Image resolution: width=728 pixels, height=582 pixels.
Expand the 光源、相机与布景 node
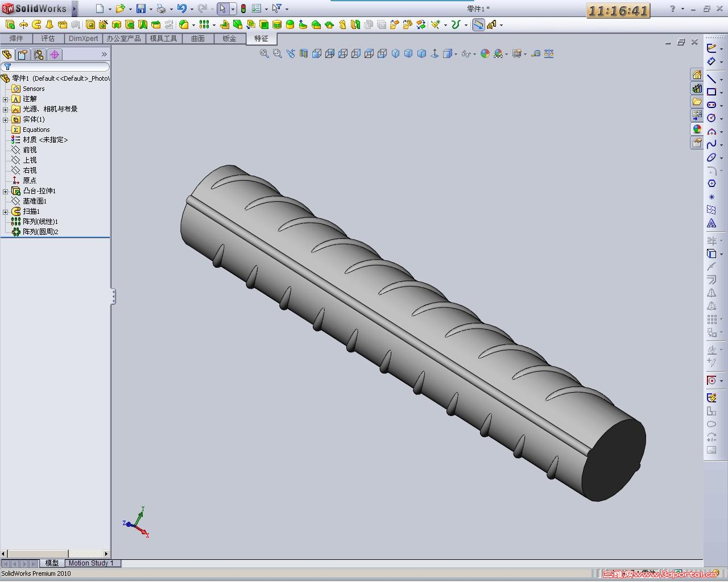(6, 109)
